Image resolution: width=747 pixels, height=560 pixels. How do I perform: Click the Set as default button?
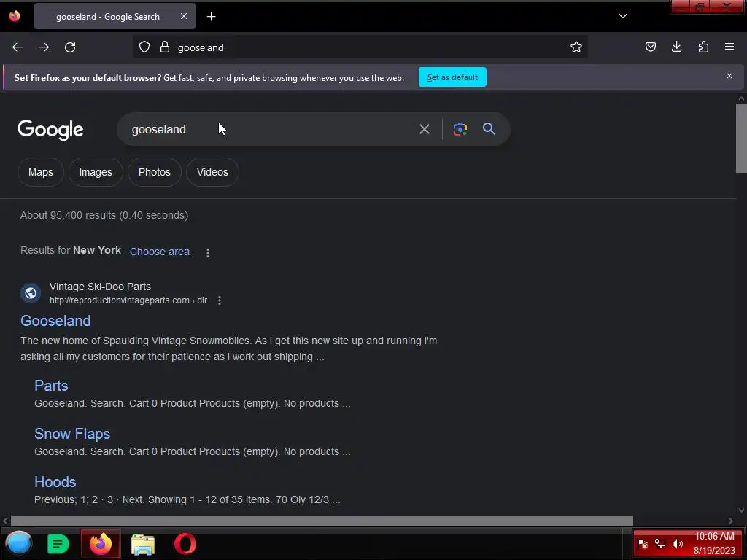click(452, 77)
